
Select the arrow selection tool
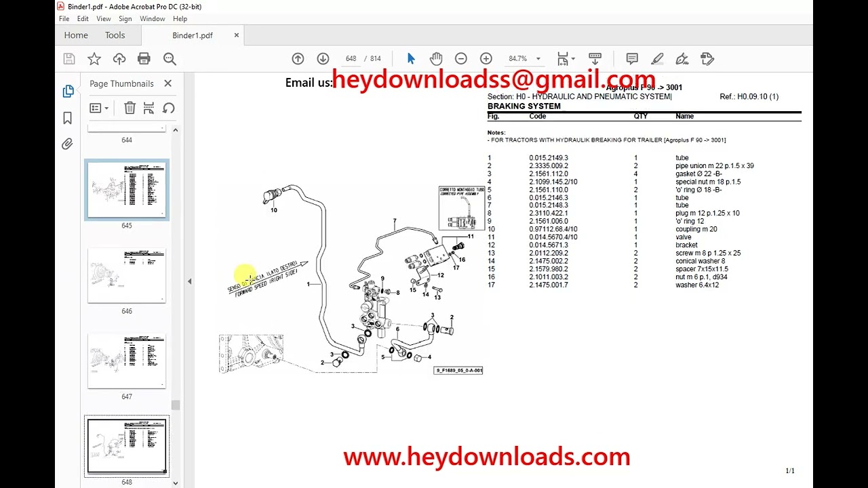point(411,59)
